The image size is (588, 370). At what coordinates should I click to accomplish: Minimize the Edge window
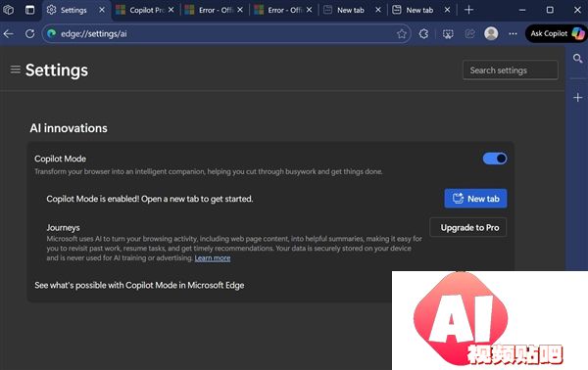pos(522,10)
